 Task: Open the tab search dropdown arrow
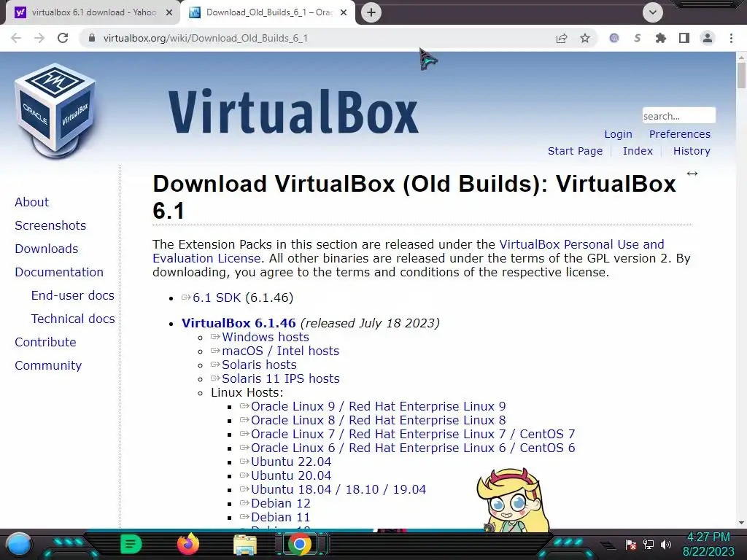(x=653, y=12)
